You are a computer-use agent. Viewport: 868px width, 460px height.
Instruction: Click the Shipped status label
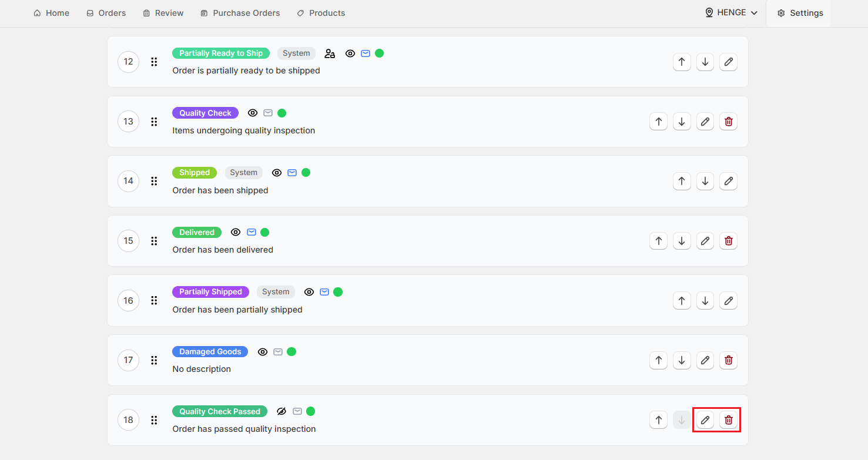coord(195,173)
